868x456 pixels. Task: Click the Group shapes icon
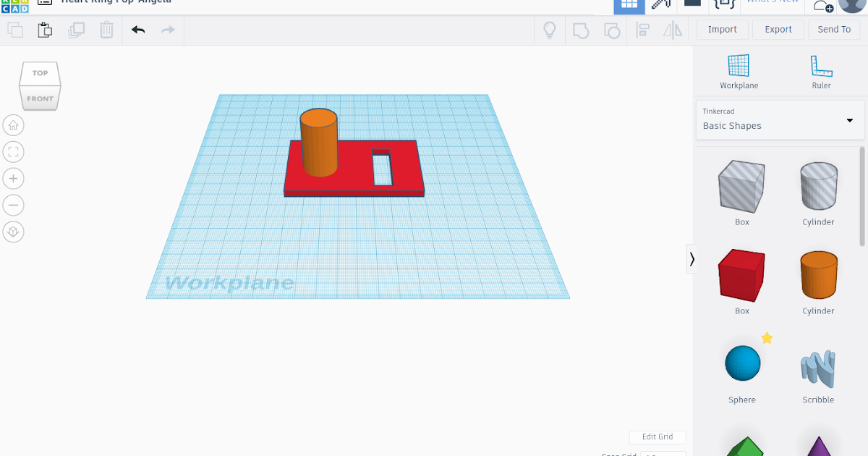click(x=581, y=30)
